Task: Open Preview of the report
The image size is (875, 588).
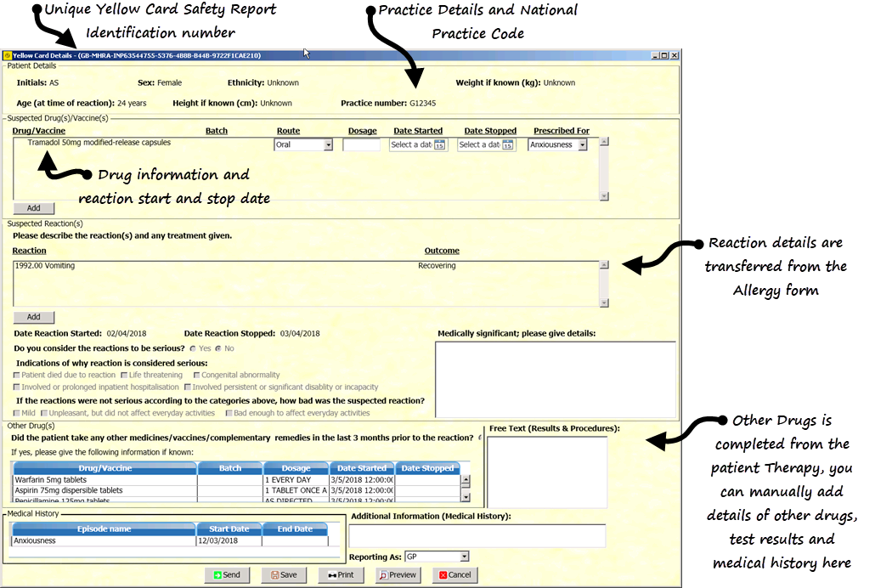Action: [x=398, y=575]
